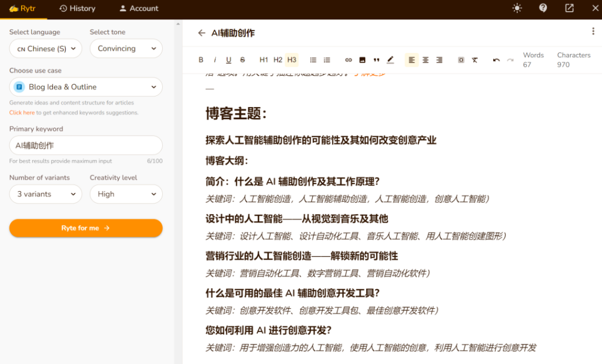Toggle dark mode with the sun icon
The image size is (602, 364).
point(516,8)
